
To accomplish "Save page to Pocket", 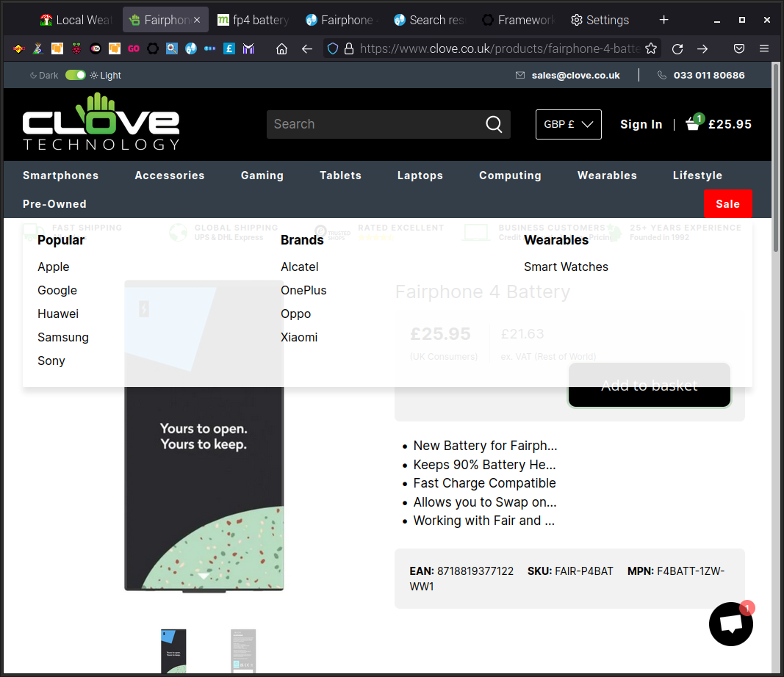I will click(x=739, y=48).
